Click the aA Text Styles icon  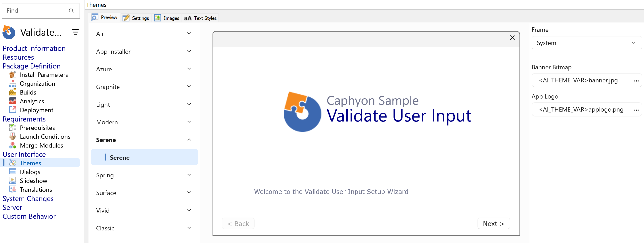188,18
